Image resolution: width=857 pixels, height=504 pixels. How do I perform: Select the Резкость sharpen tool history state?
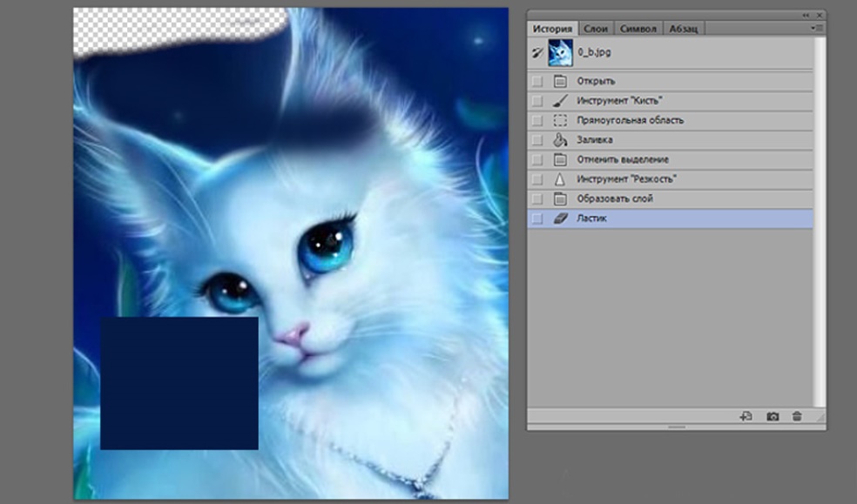pos(626,178)
